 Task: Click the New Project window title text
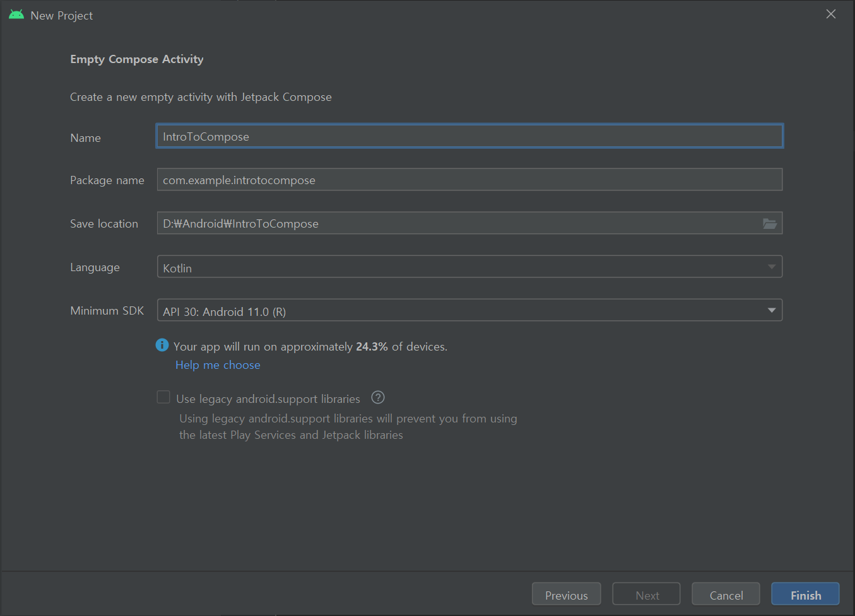62,16
